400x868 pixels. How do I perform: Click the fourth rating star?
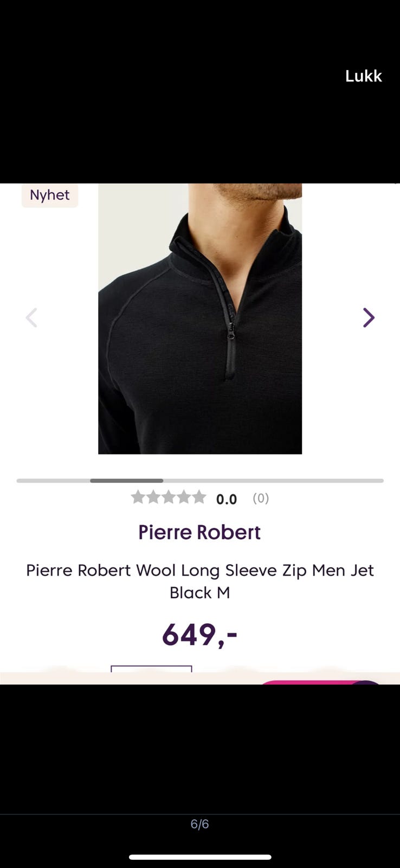(x=184, y=497)
